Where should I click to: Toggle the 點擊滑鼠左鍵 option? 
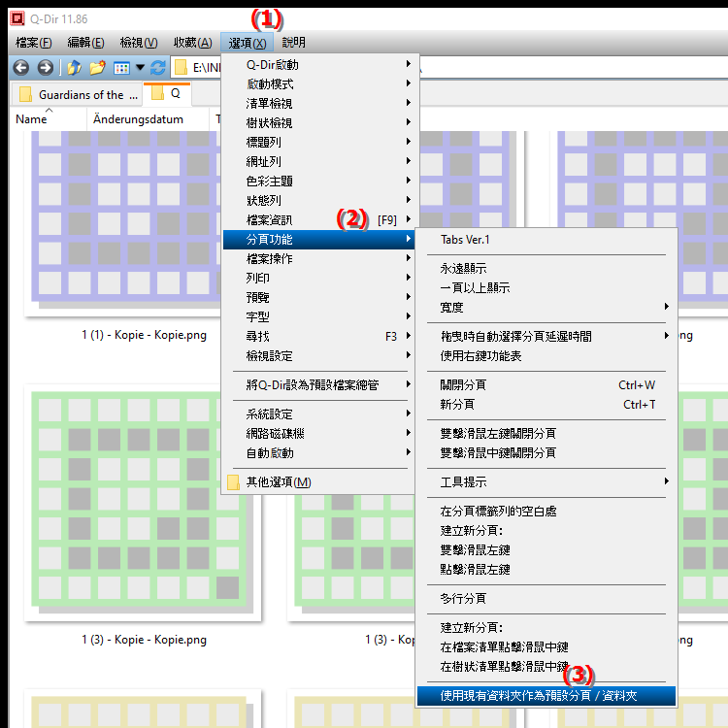(546, 570)
